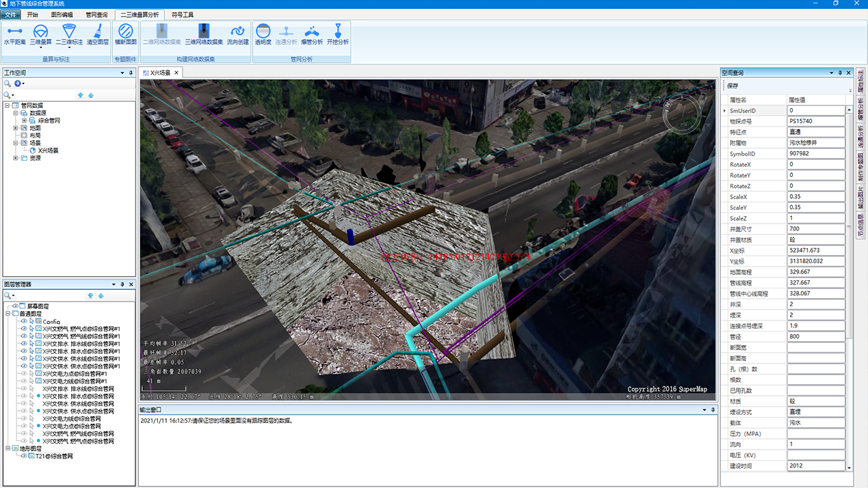Collapse the 普通图层 group
The width and height of the screenshot is (868, 488).
(x=8, y=314)
